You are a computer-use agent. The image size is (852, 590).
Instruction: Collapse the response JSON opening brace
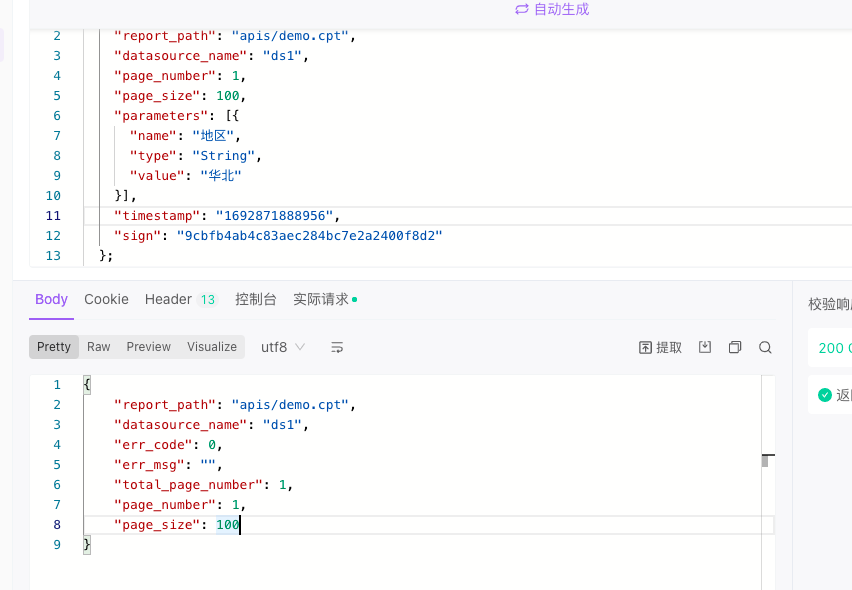click(x=87, y=385)
